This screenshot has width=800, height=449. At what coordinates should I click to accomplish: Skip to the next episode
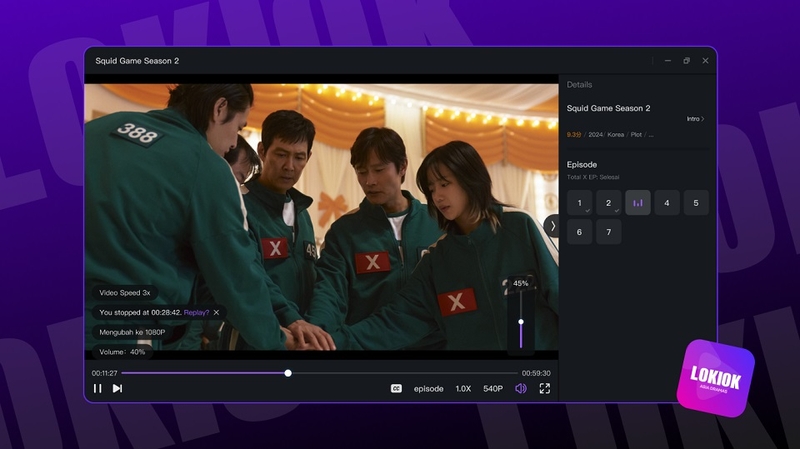[x=117, y=388]
